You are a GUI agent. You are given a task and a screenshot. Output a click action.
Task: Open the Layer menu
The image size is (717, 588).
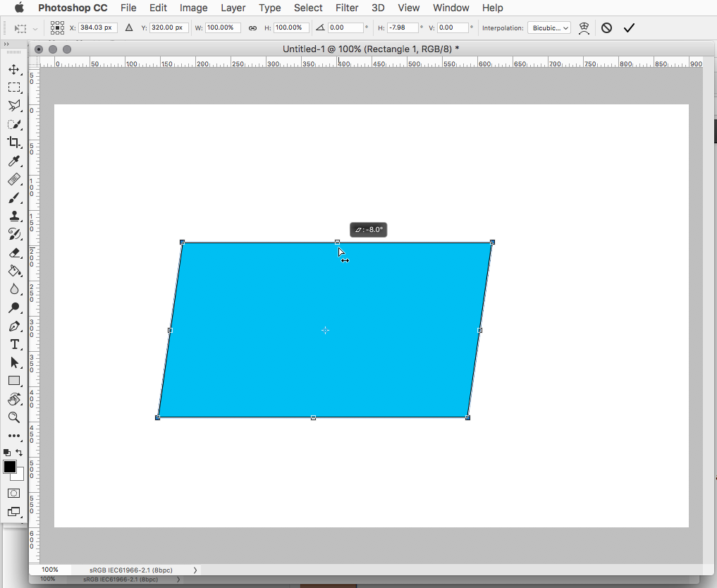tap(233, 8)
